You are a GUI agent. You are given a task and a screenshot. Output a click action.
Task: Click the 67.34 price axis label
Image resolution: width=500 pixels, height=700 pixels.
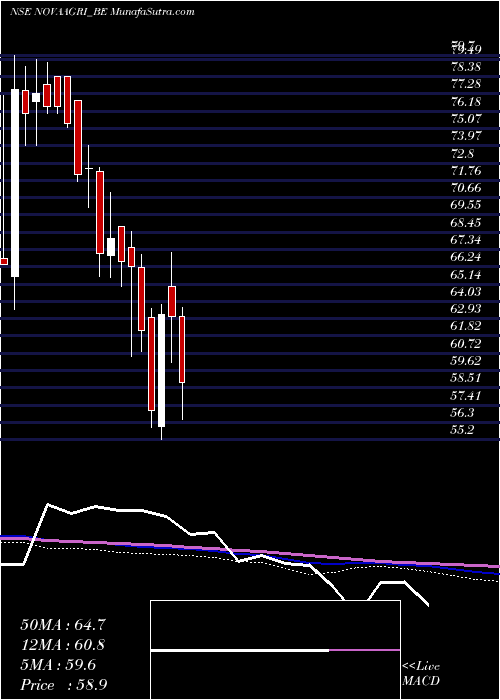(466, 240)
